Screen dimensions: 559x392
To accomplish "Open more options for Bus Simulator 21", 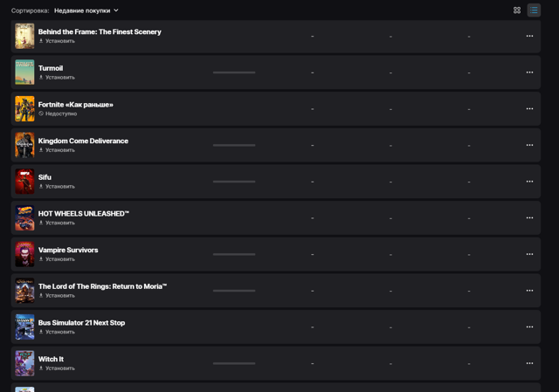I will [x=530, y=327].
